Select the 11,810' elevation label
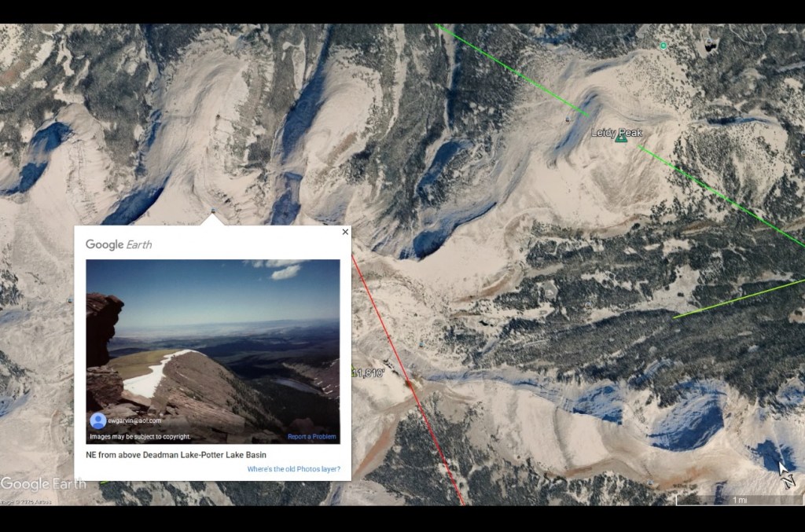Image resolution: width=805 pixels, height=532 pixels. click(368, 373)
